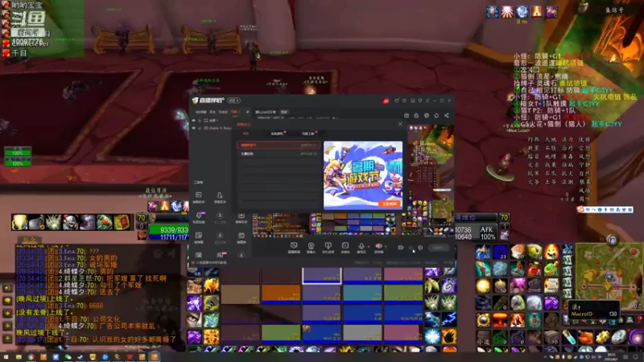
Task: Click the Sogou S icon in the IME toolbar
Action: pos(580,209)
